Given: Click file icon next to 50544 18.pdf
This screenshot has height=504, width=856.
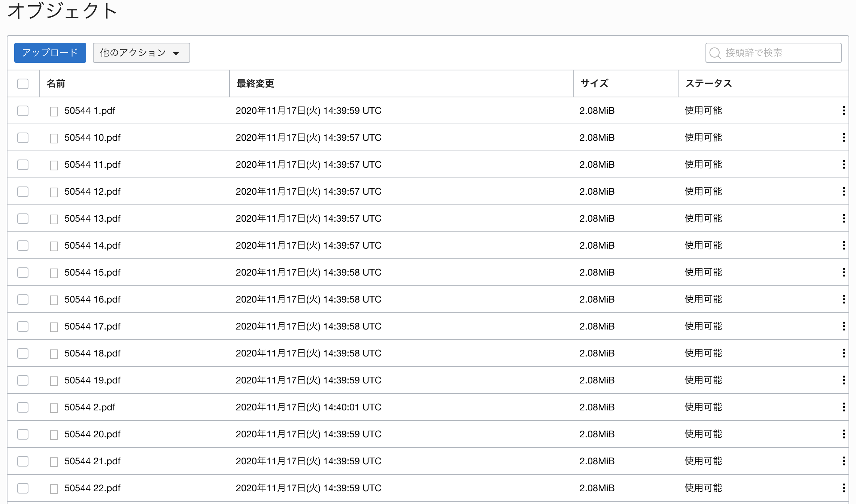Looking at the screenshot, I should 54,354.
